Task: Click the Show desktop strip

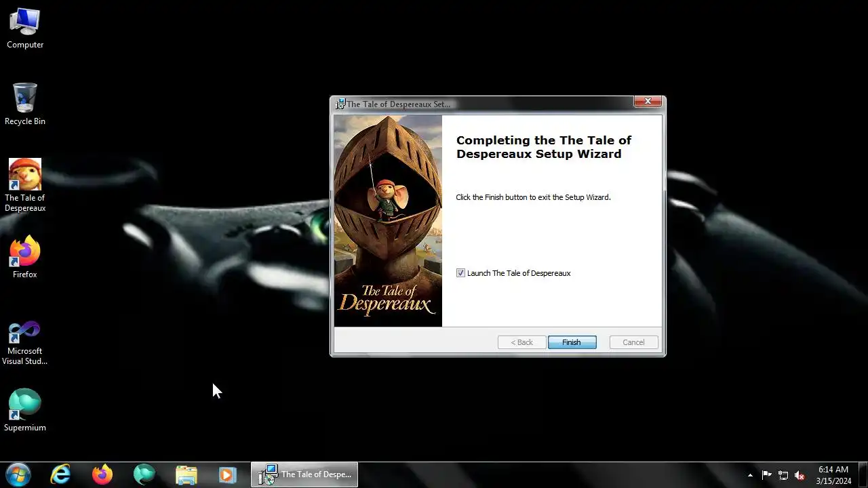Action: click(x=863, y=474)
